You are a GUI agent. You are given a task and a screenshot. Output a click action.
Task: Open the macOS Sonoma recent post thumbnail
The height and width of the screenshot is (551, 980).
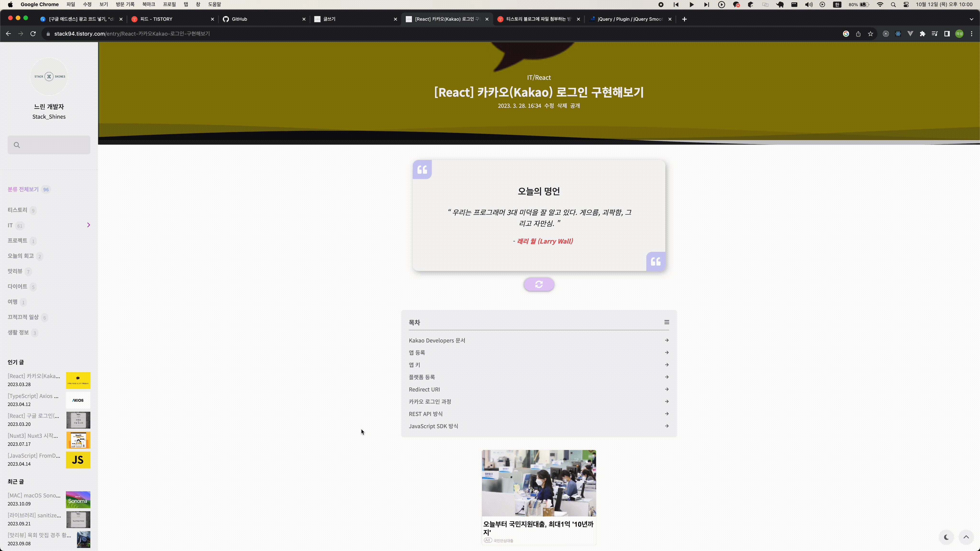pos(78,500)
